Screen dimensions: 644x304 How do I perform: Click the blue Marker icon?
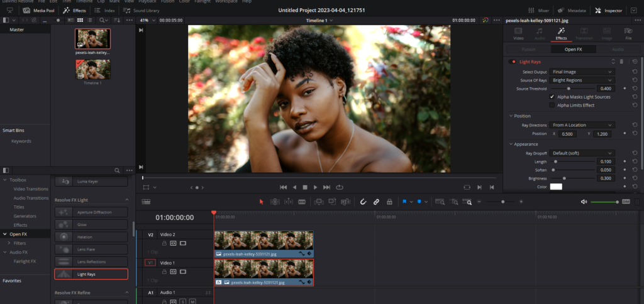coord(419,202)
